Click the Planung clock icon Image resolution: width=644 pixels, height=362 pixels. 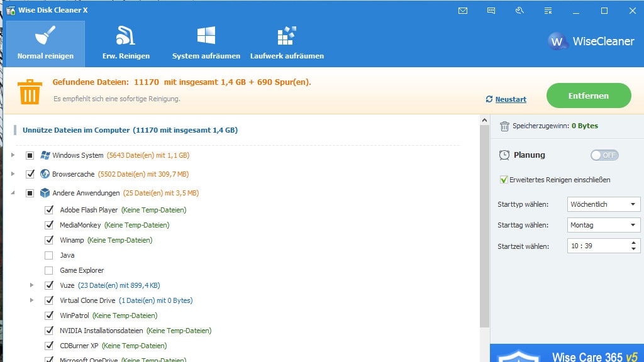tap(504, 155)
